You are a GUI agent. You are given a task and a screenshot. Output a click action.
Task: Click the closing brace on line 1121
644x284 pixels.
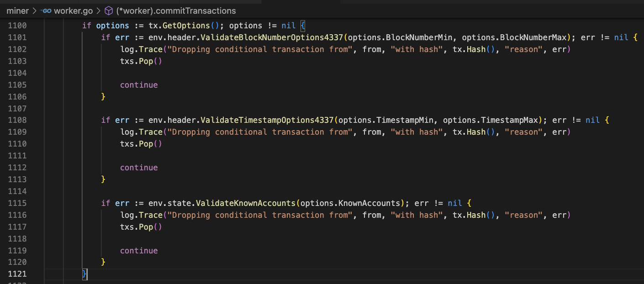[84, 274]
